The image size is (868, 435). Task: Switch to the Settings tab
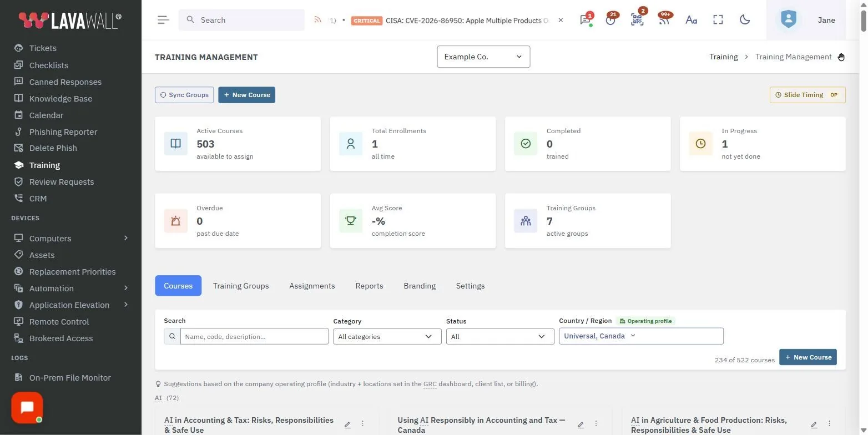point(470,286)
